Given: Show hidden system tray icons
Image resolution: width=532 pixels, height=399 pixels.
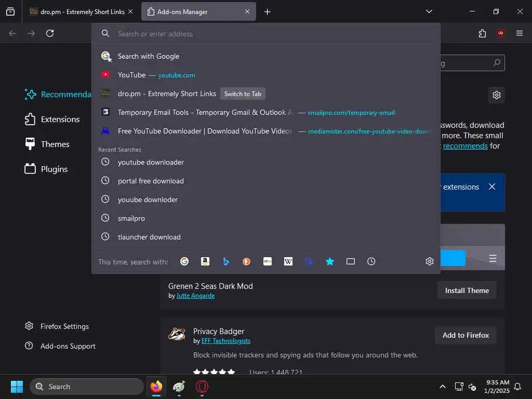Looking at the screenshot, I should (x=443, y=387).
